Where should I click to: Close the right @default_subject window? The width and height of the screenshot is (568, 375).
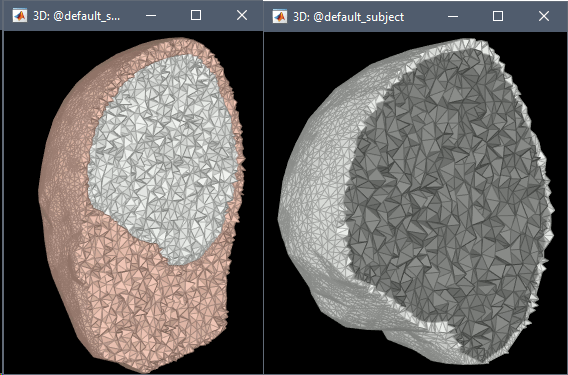tap(543, 16)
